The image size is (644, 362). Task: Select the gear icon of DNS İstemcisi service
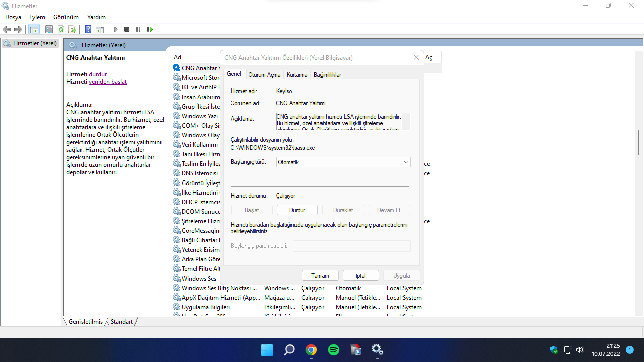point(176,173)
